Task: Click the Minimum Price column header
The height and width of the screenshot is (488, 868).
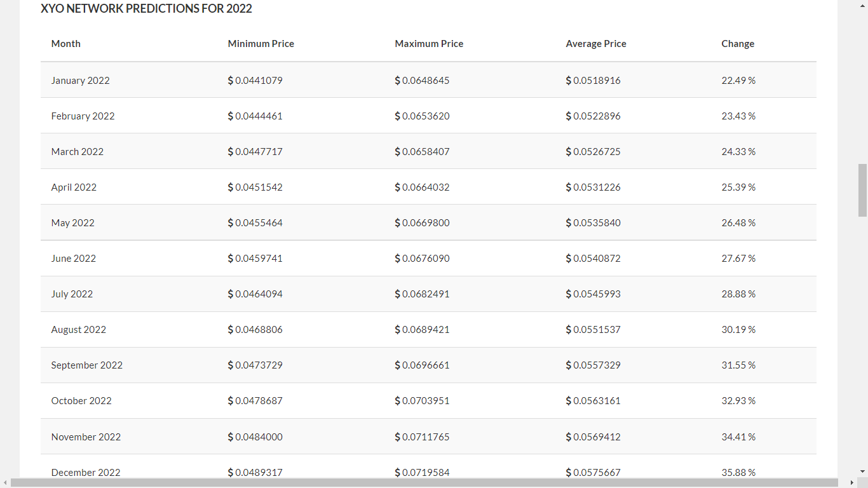Action: [261, 44]
